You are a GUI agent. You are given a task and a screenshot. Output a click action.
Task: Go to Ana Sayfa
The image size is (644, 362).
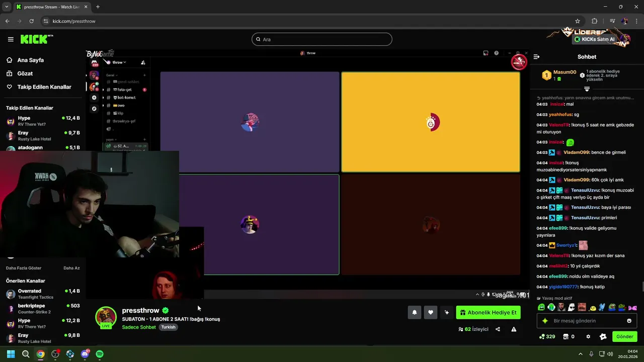point(31,60)
